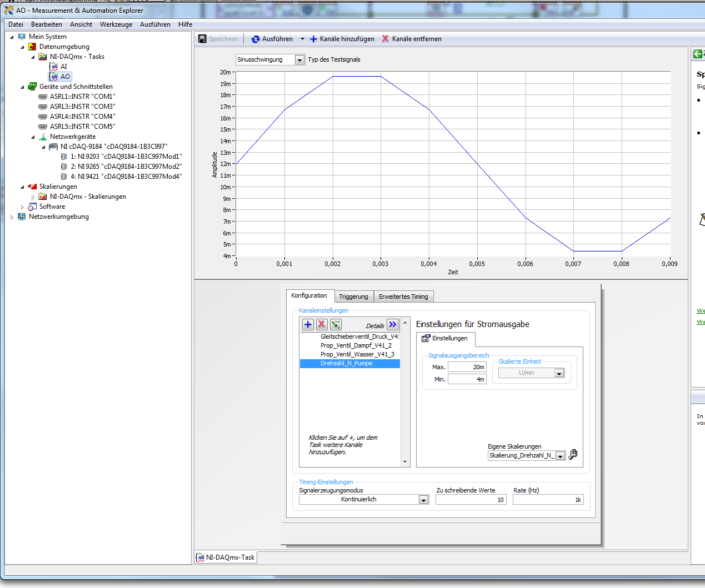Open the Sinusschwingung test signal dropdown

click(x=299, y=60)
